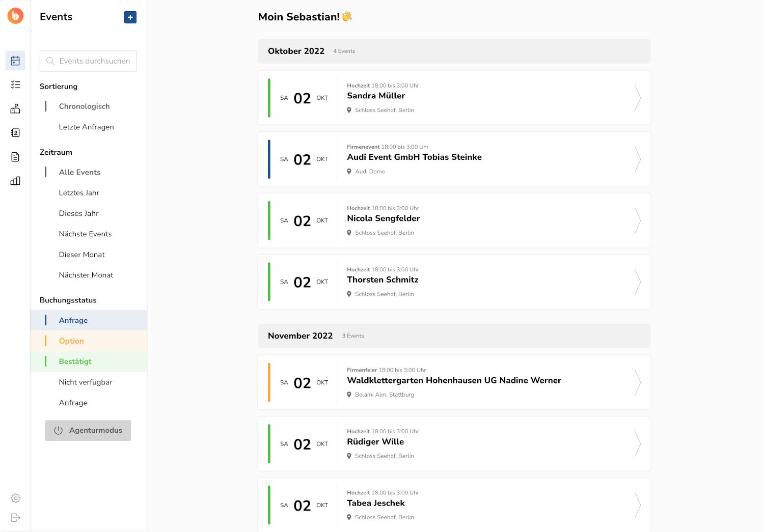Toggle the blue Anfrage status filter
This screenshot has width=764, height=532.
[x=89, y=320]
